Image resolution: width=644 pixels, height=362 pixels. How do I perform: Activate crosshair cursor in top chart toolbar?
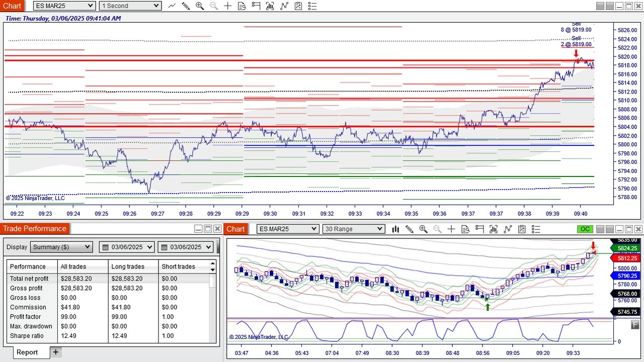click(x=228, y=6)
